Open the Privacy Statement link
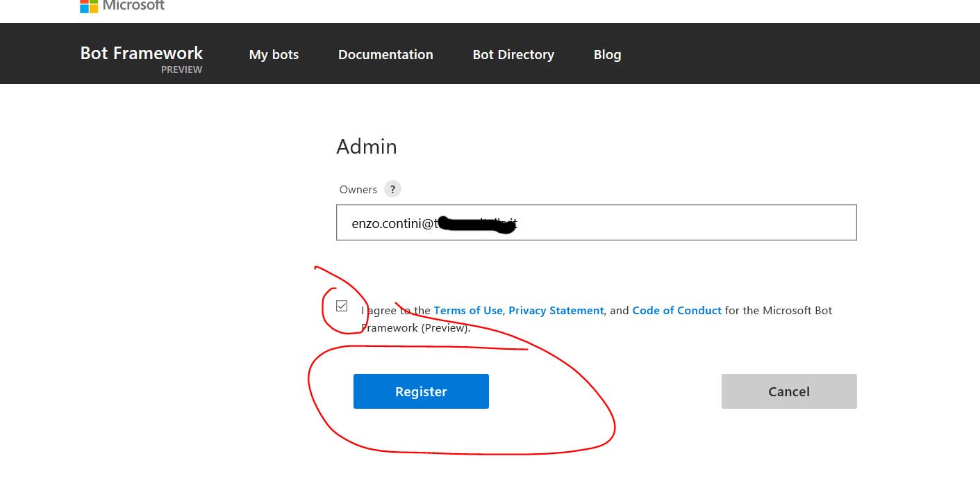Viewport: 980px width, 504px height. (x=556, y=310)
